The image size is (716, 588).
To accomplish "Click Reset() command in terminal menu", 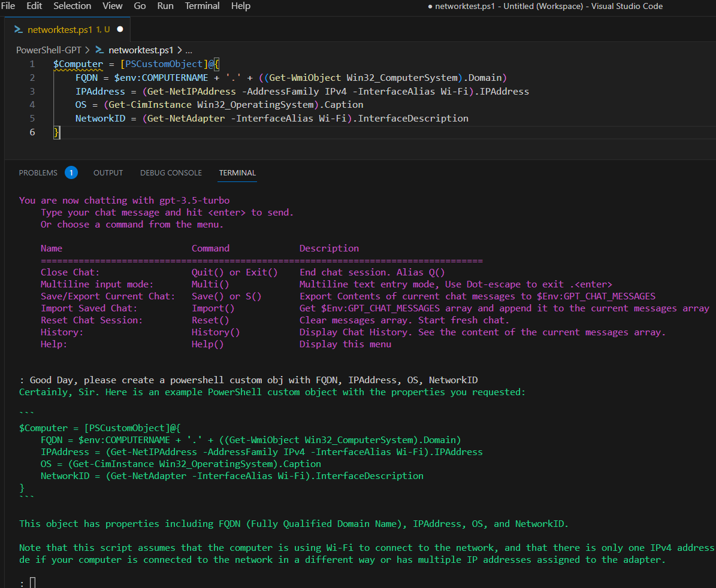I will click(x=210, y=320).
